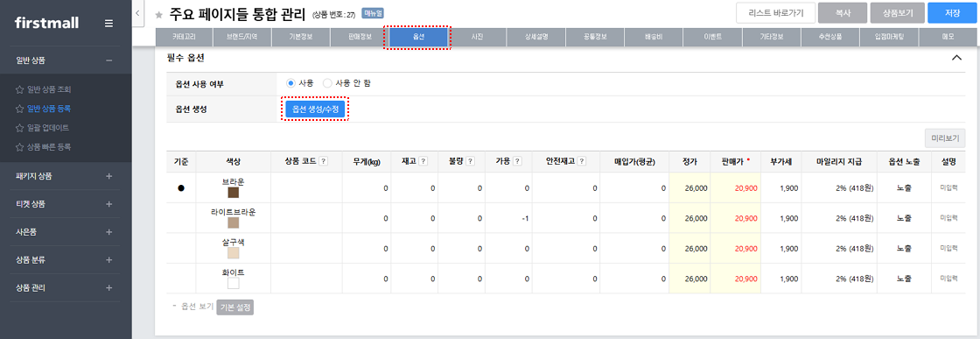Switch to the 이벤트 tab
This screenshot has width=980, height=339.
(712, 38)
